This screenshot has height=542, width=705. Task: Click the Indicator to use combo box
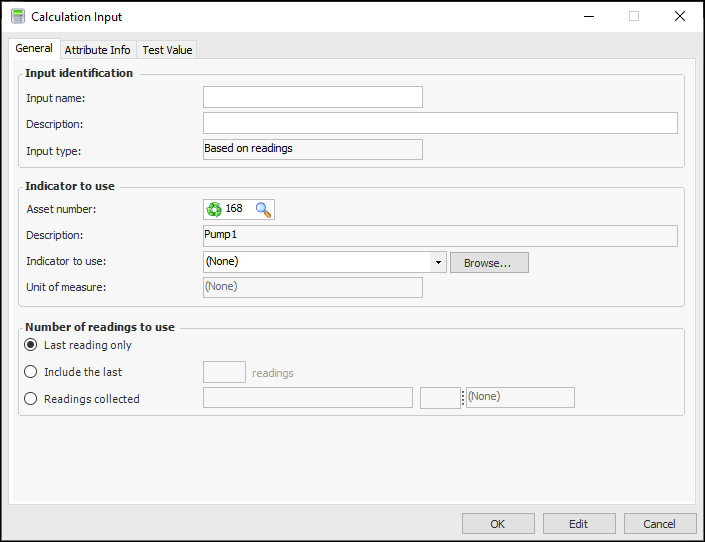tap(317, 262)
